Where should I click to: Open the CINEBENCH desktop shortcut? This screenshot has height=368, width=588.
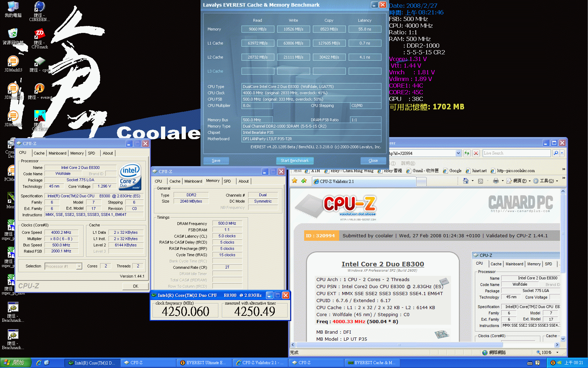point(40,11)
